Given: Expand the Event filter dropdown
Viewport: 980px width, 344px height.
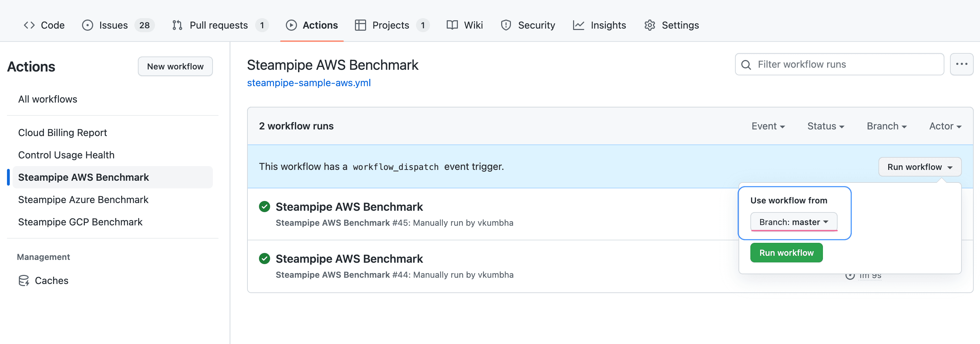Looking at the screenshot, I should [x=768, y=126].
